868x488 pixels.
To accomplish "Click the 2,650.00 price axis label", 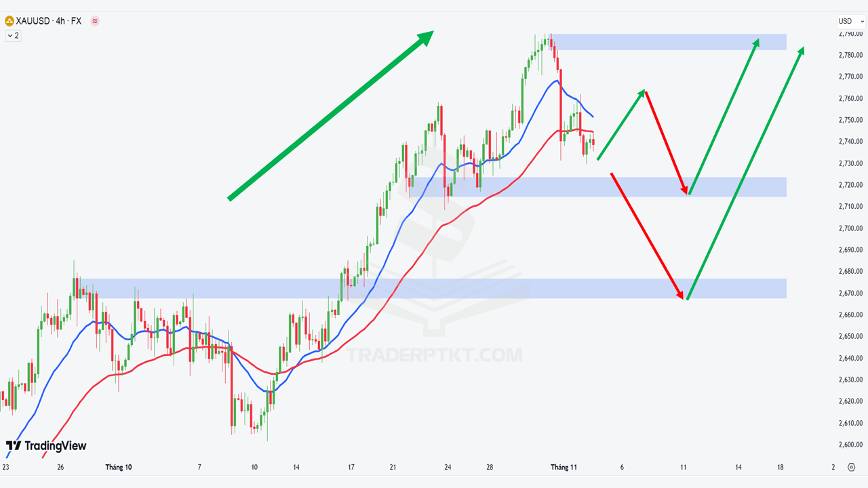I will 850,336.
